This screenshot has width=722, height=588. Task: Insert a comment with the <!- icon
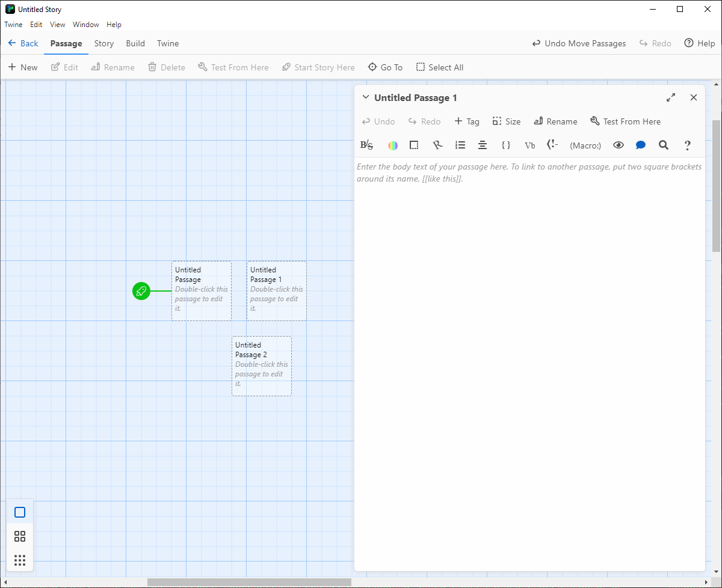552,145
